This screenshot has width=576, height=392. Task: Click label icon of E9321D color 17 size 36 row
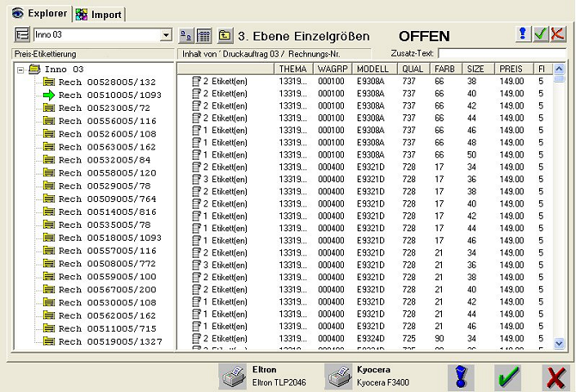pyautogui.click(x=197, y=180)
